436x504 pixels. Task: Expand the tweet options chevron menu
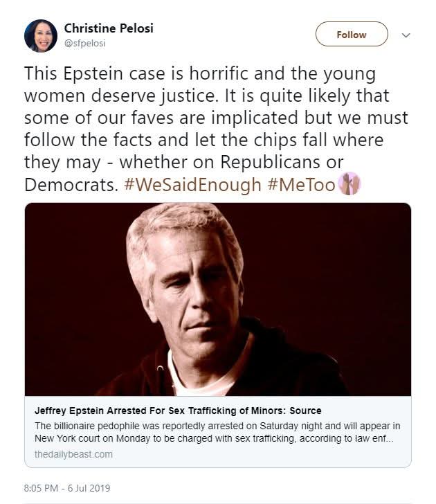pos(406,35)
